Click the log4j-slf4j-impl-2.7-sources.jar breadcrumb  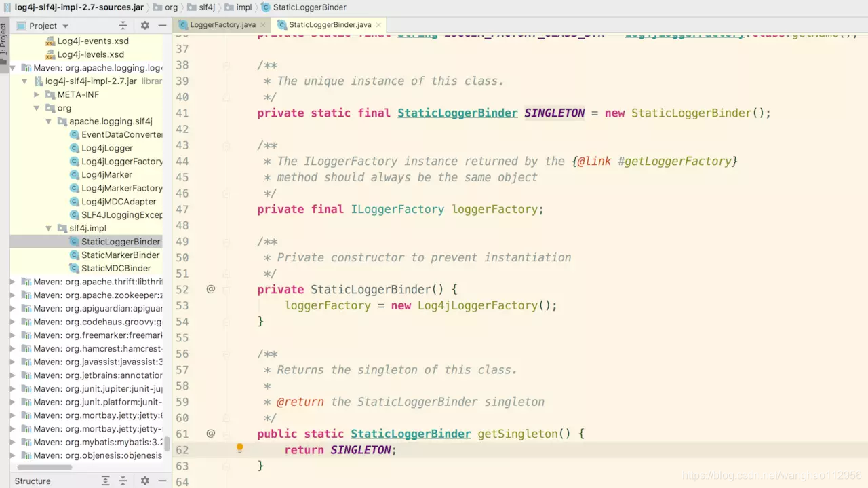(79, 7)
